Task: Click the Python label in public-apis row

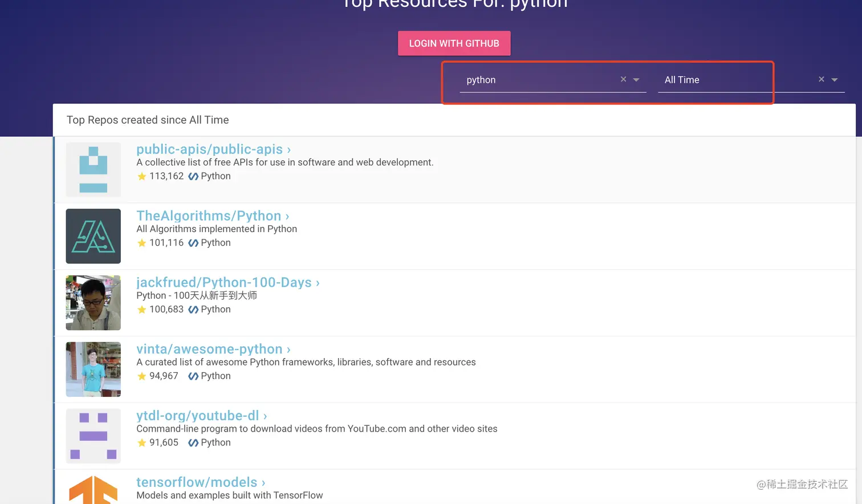Action: 215,176
